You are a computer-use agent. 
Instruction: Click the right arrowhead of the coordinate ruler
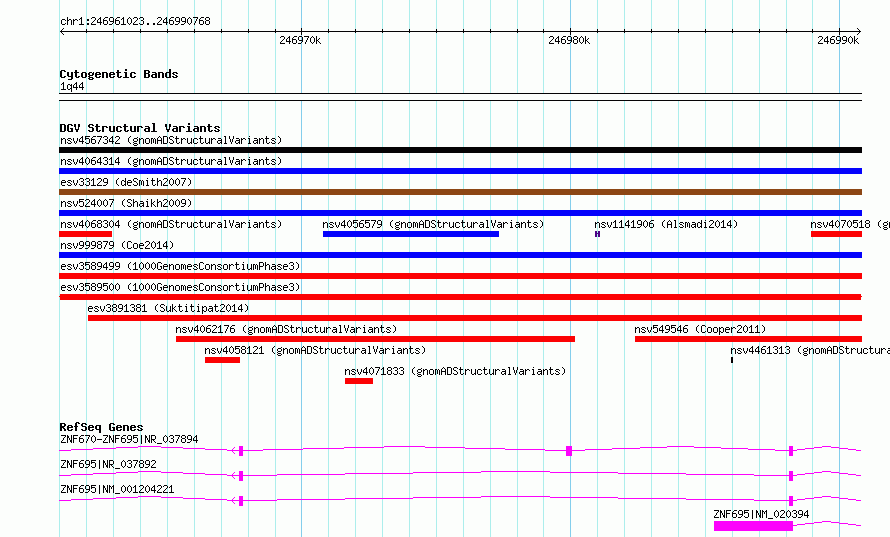pyautogui.click(x=859, y=31)
